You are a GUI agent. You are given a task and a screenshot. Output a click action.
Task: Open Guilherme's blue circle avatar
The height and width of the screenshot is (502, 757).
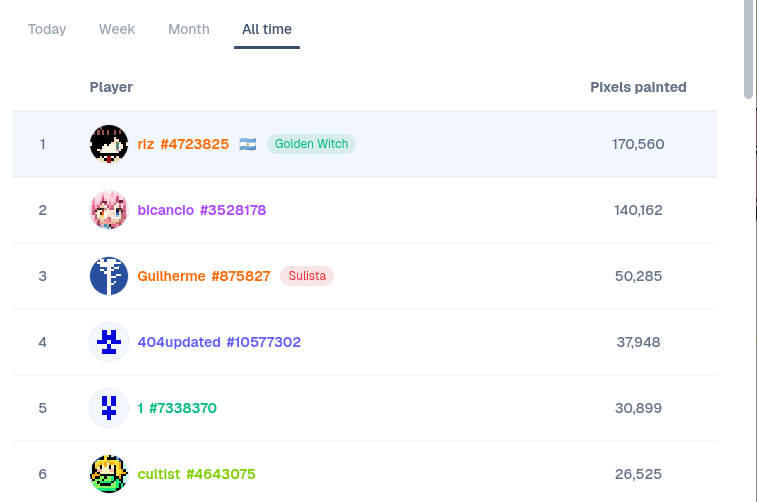(109, 276)
